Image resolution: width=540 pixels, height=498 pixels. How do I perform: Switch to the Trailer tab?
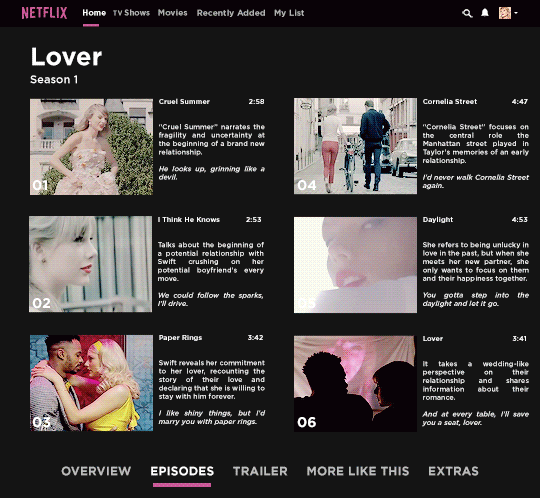(x=260, y=471)
